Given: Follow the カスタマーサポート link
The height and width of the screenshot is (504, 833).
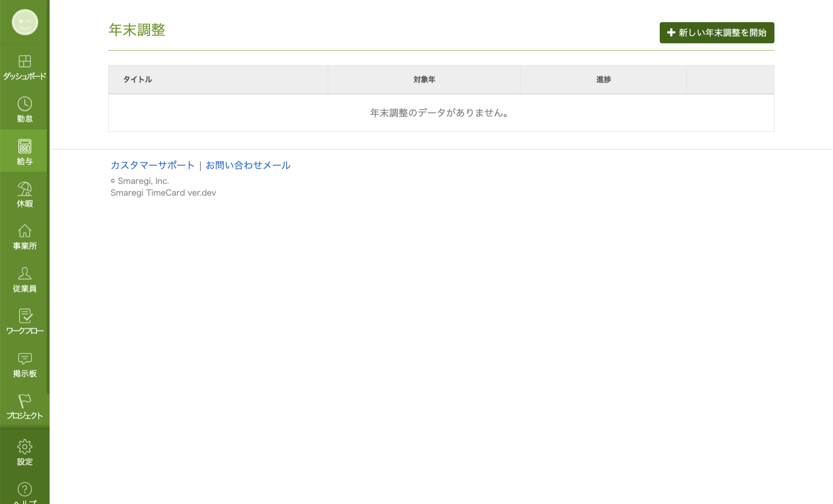Looking at the screenshot, I should [153, 165].
